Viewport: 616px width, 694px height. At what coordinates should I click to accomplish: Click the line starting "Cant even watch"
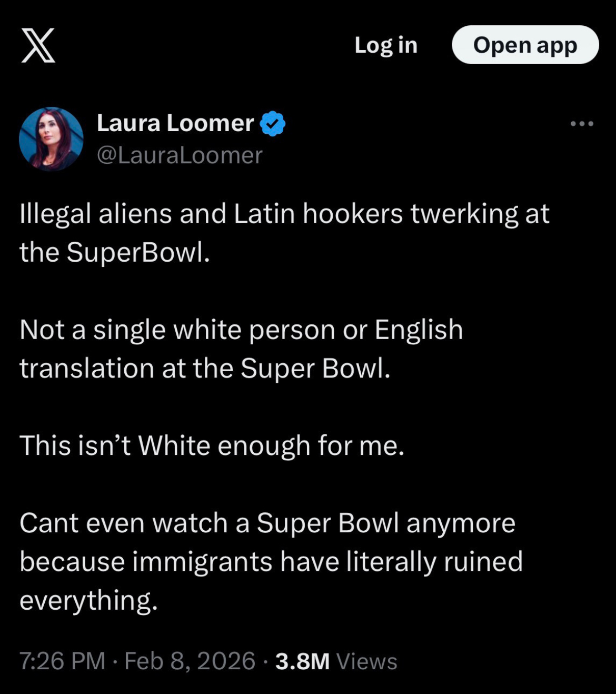point(267,523)
